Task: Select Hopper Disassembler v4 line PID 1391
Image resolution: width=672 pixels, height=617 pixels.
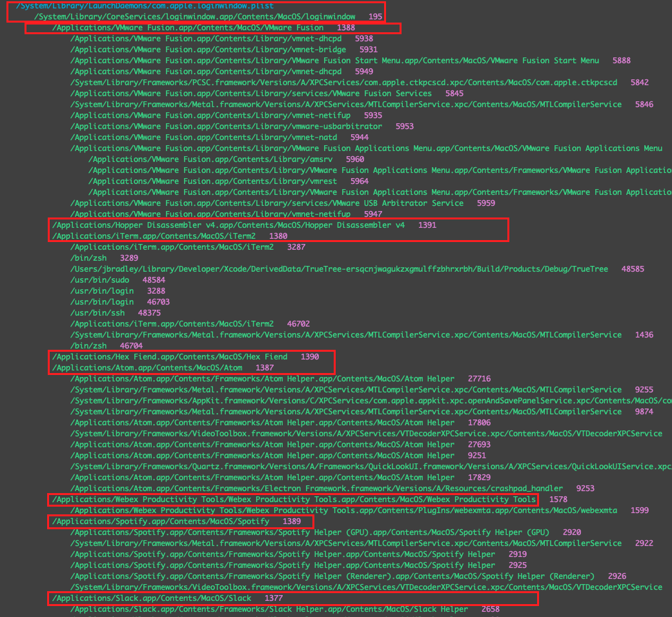Action: coord(244,225)
